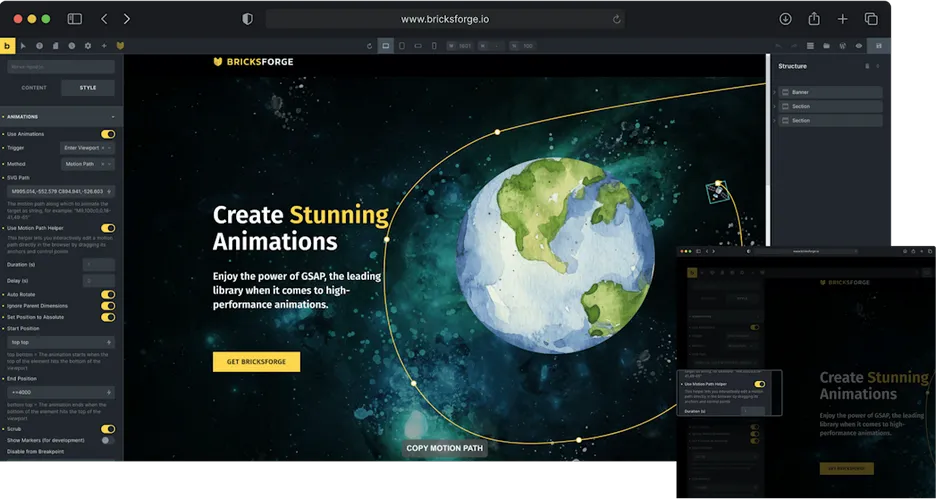Click the preview eye icon in toolbar
936x500 pixels.
pyautogui.click(x=859, y=46)
